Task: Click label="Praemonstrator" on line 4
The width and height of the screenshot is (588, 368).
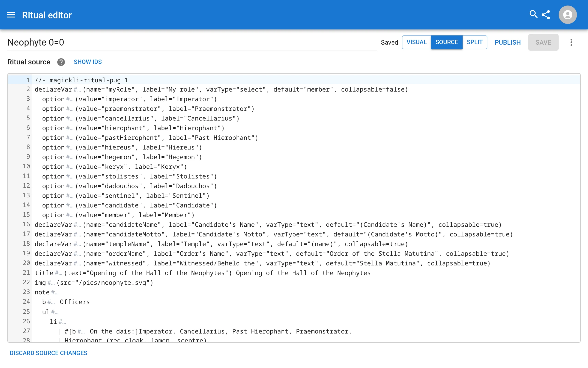Action: coord(209,109)
